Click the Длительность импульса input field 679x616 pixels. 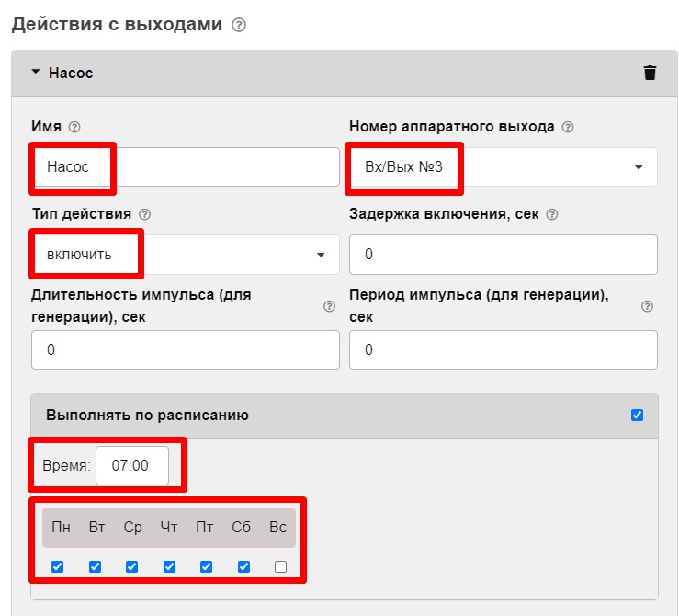(x=185, y=350)
